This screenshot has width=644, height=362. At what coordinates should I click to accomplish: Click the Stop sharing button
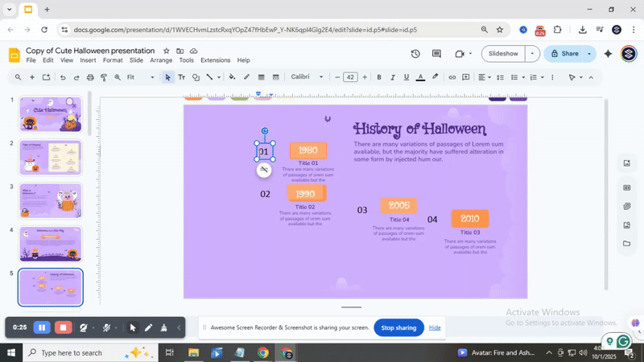pyautogui.click(x=398, y=327)
